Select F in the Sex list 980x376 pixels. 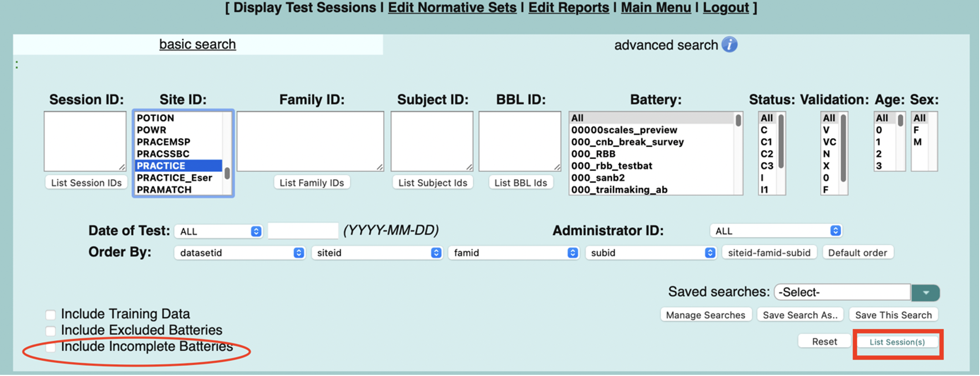[x=920, y=130]
